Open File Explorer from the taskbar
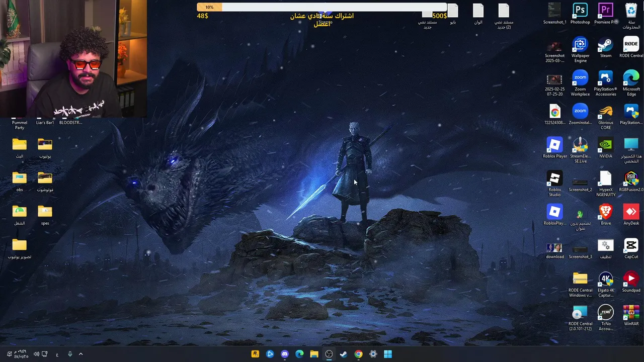Image resolution: width=644 pixels, height=362 pixels. coord(314,354)
